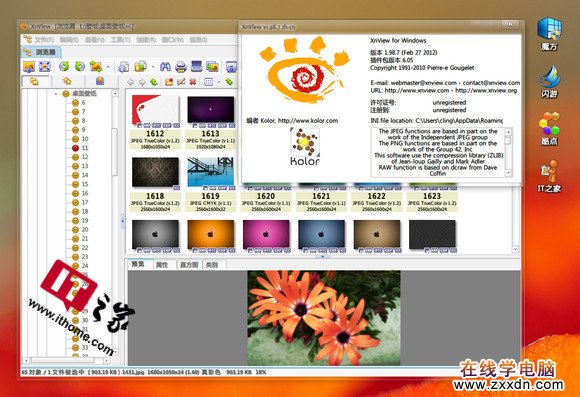Click the rename pencil icon
This screenshot has width=580, height=397.
(x=181, y=82)
